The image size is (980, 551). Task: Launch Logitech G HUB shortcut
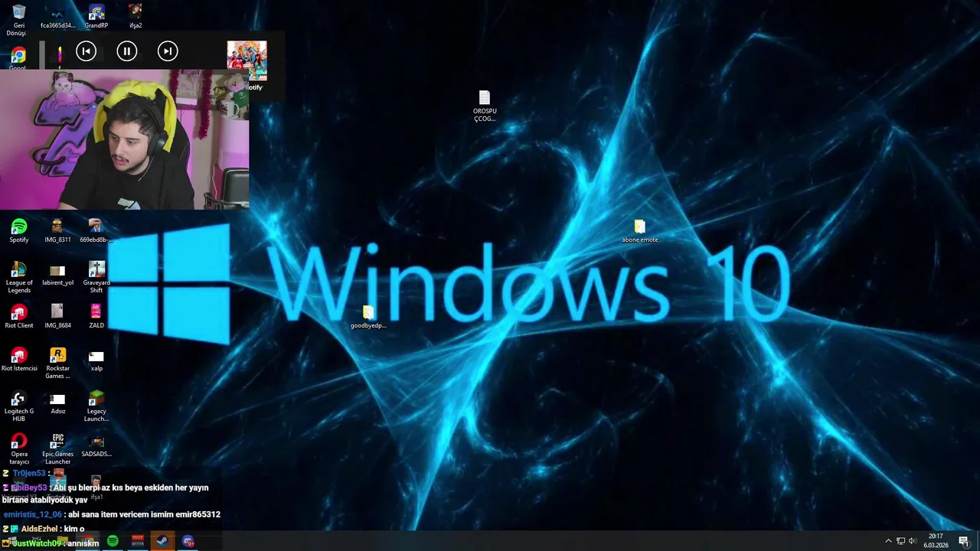coord(18,406)
